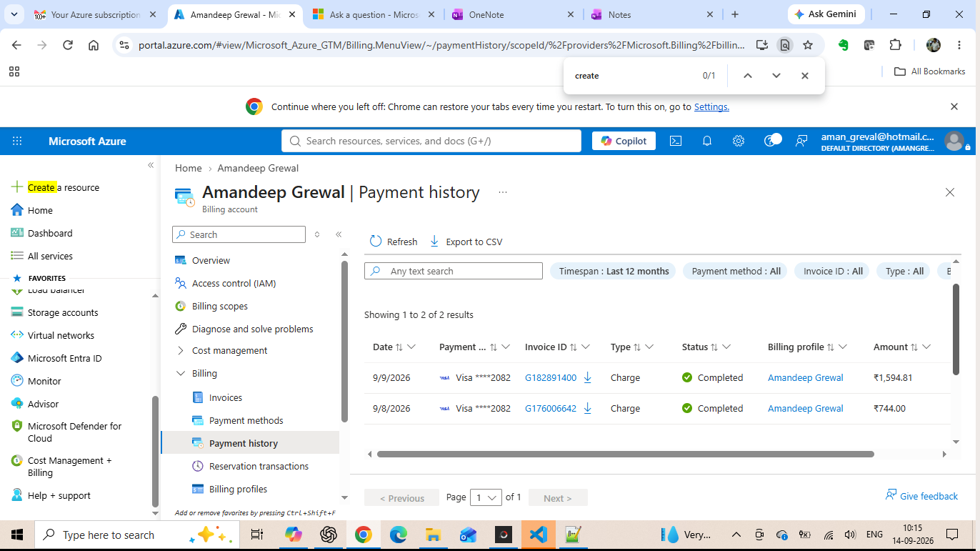Open Azure portal settings gear
The height and width of the screenshot is (551, 980).
(739, 142)
